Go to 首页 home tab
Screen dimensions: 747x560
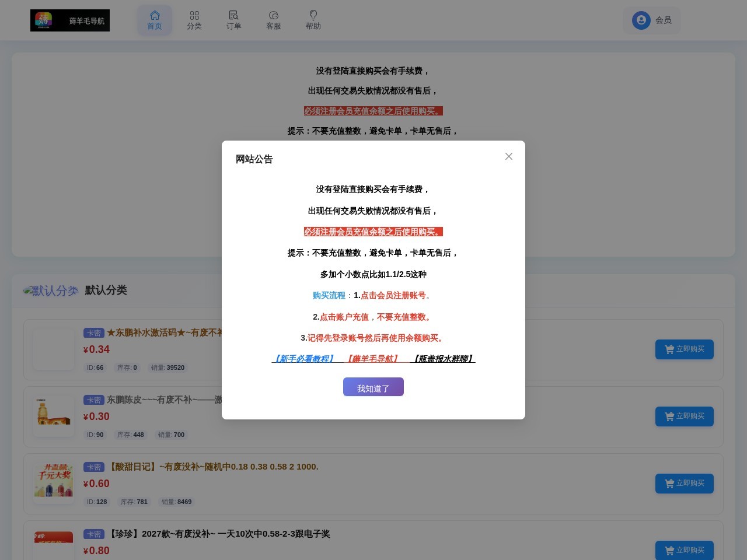click(x=155, y=20)
